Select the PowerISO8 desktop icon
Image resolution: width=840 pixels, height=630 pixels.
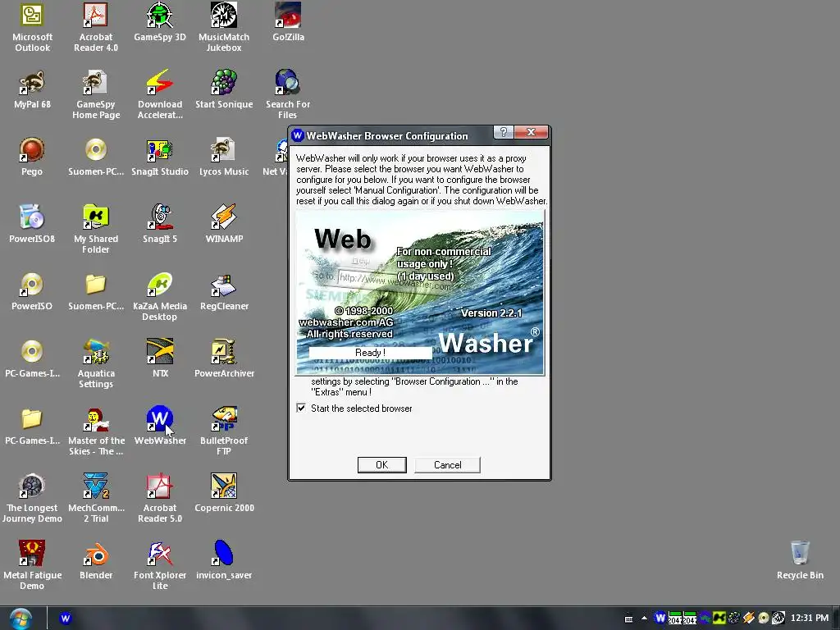pos(32,224)
